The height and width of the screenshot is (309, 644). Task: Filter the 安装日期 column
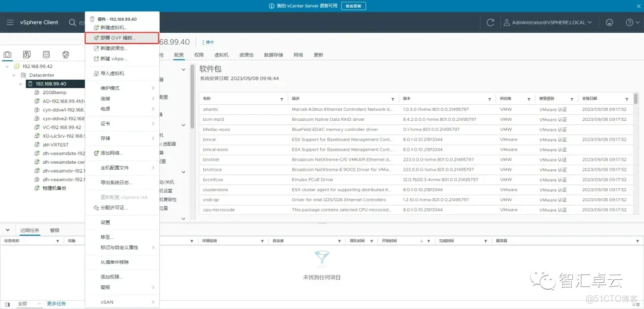pos(627,99)
